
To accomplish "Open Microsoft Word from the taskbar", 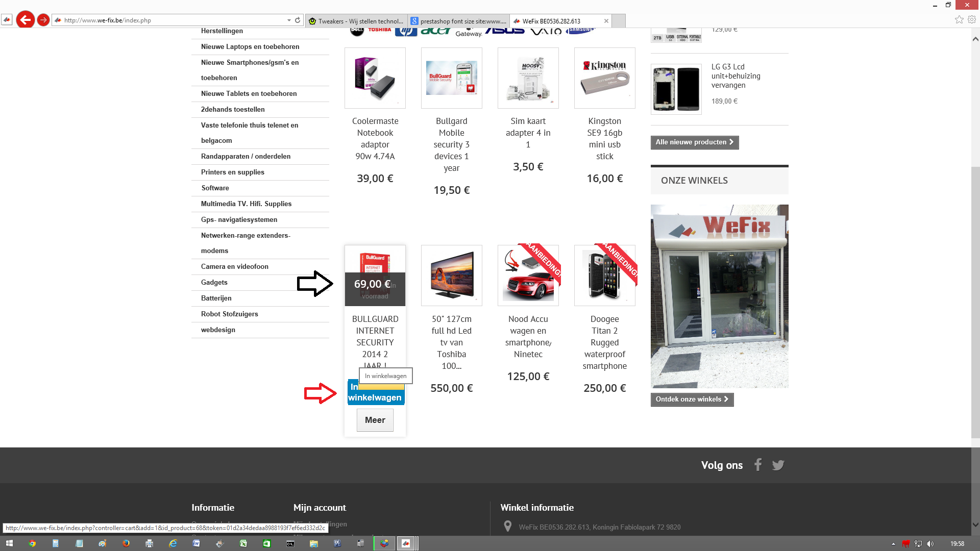I will click(197, 543).
